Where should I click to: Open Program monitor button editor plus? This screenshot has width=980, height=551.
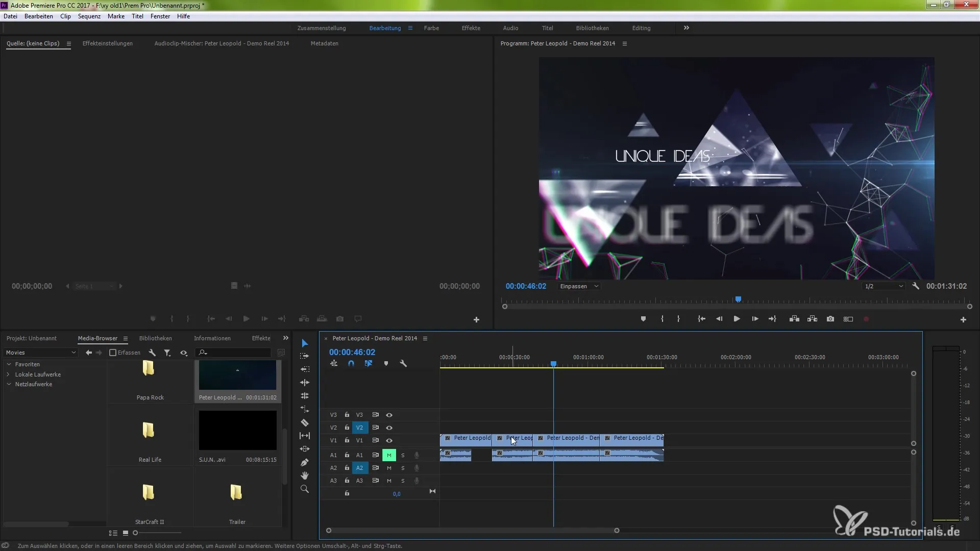pyautogui.click(x=963, y=319)
